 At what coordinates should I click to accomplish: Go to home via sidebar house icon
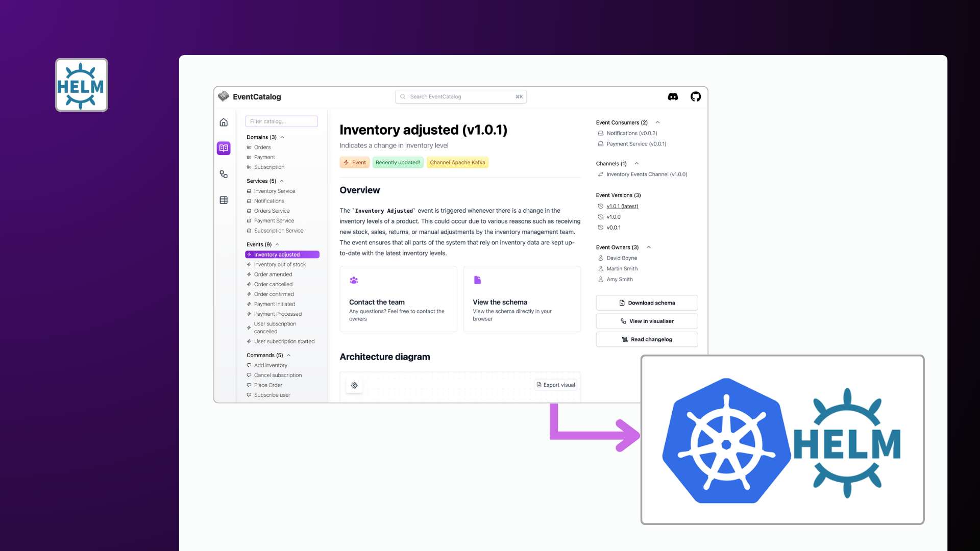click(224, 122)
